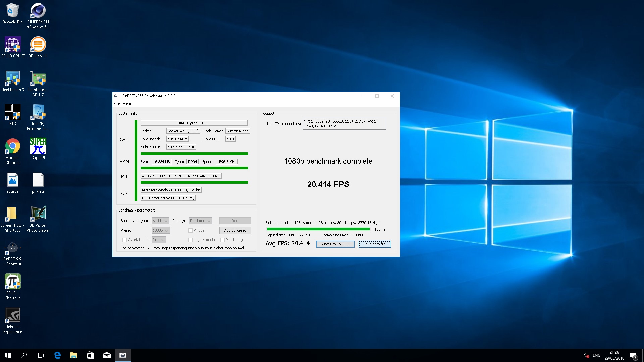Click the Run button

pos(235,221)
